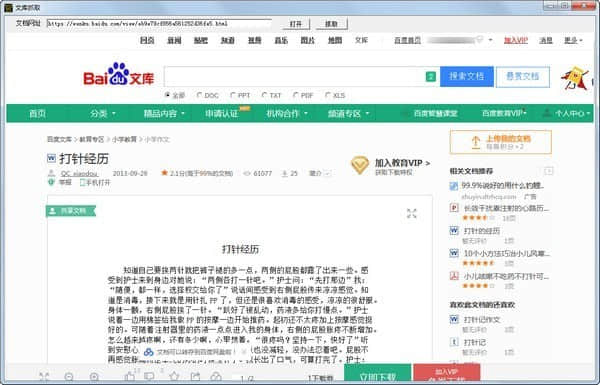Screen dimensions: 600x385
Task: Close the save-to-netdisk tooltip with X
Action: [244, 351]
